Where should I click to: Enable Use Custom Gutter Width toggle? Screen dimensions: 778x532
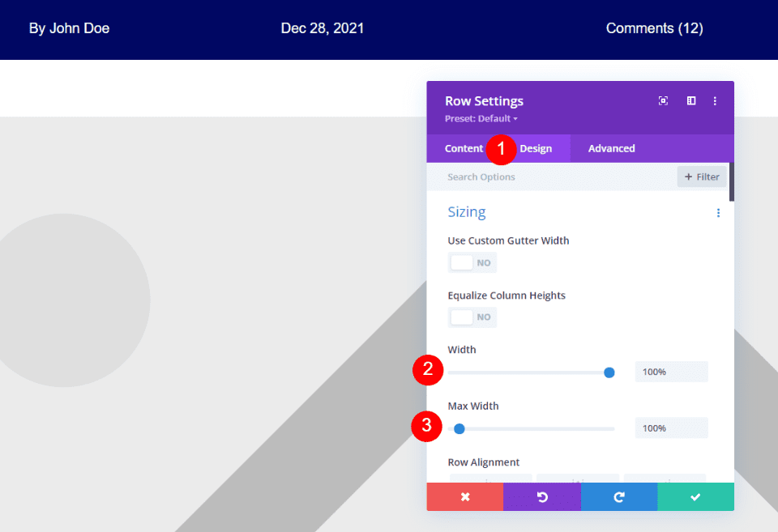coord(472,263)
